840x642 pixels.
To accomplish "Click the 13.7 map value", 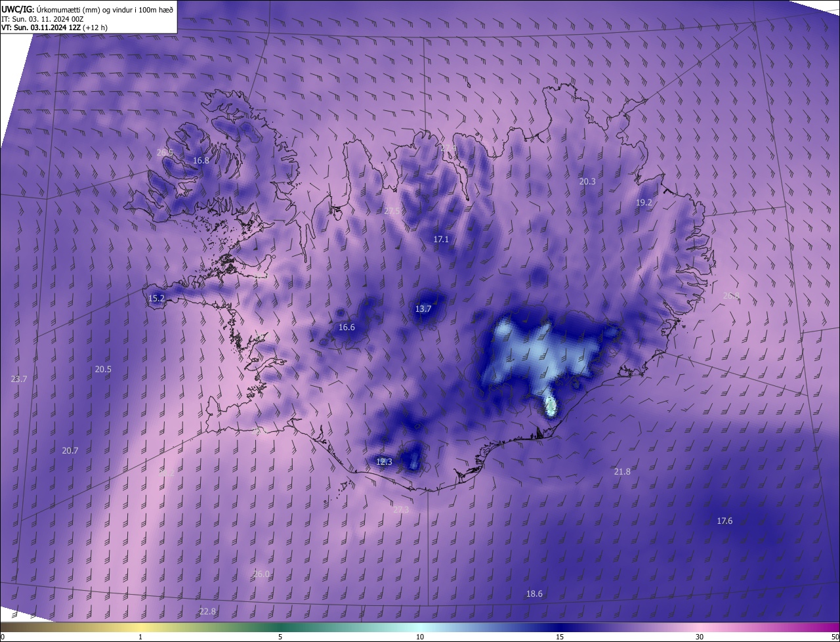I will (423, 309).
